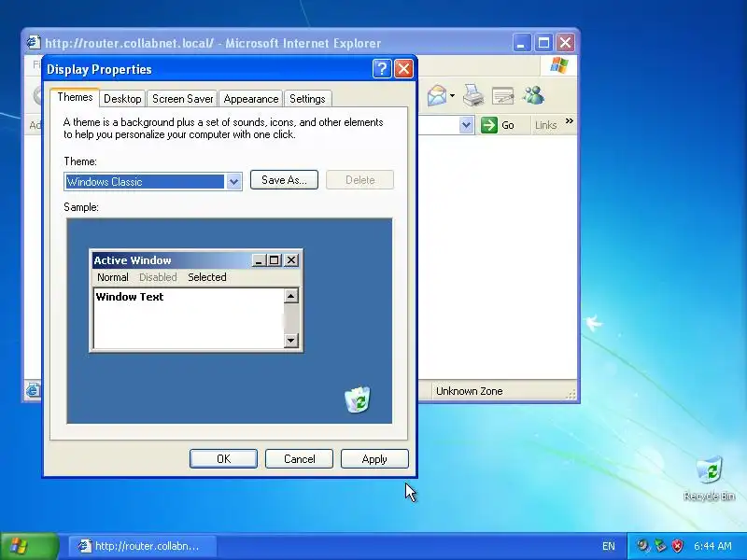
Task: Click the Windows flag logo in Internet Explorer
Action: click(558, 65)
